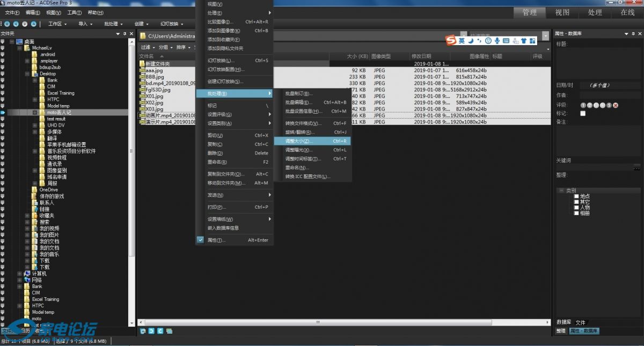Select 调整大小 resize in batch submenu
644x346 pixels.
click(x=299, y=141)
